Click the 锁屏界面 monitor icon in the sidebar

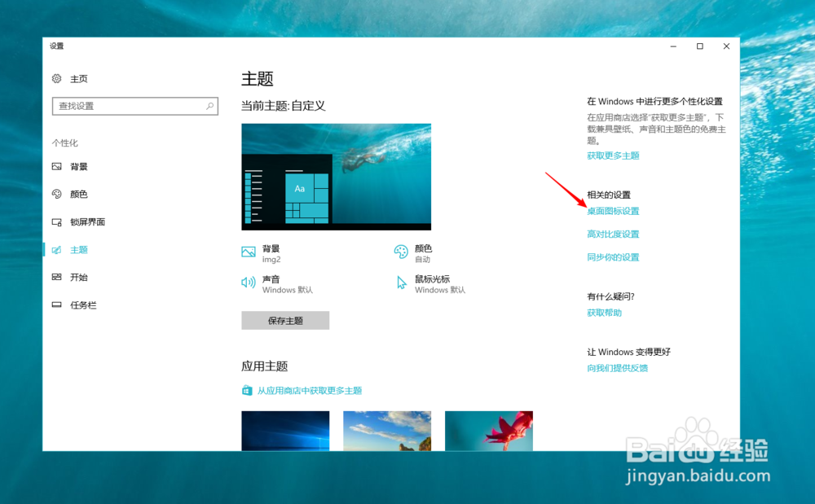click(x=57, y=222)
